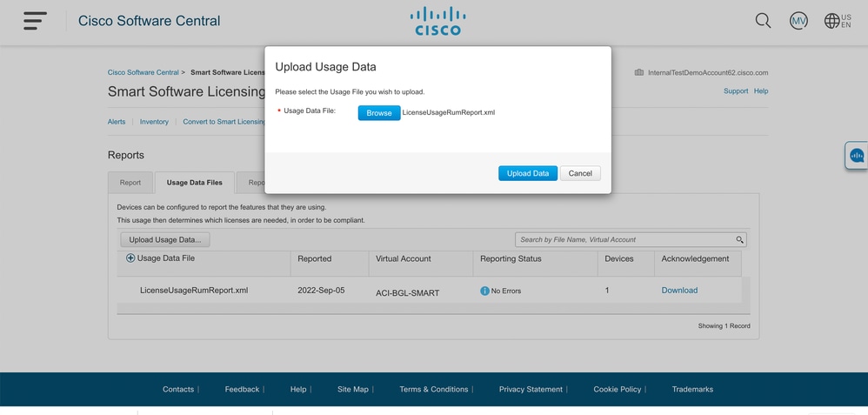Open the Privacy Statement footer link

(531, 390)
